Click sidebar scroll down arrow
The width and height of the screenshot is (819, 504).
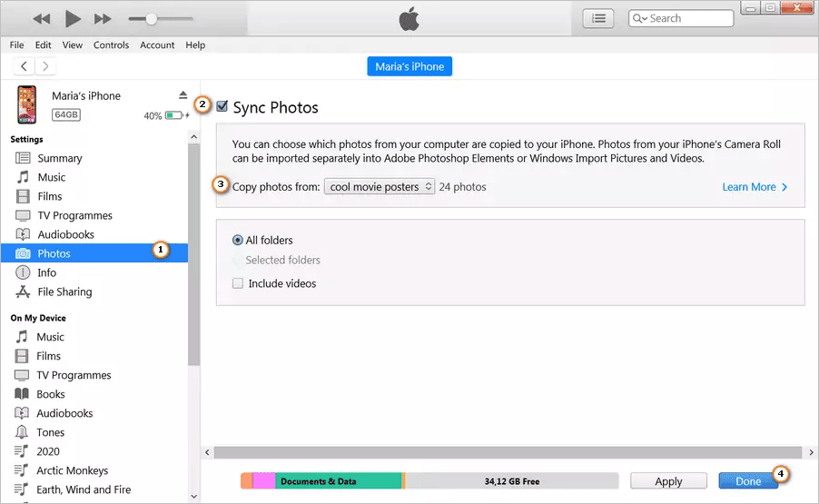[x=193, y=496]
